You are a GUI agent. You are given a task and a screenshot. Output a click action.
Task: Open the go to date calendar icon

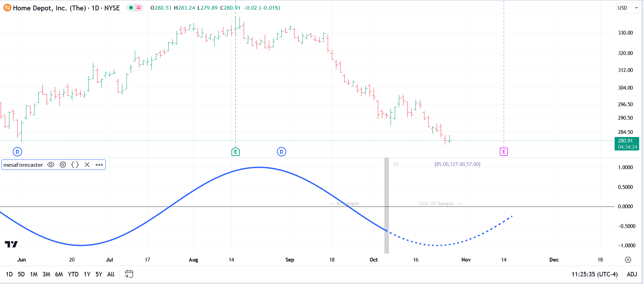129,274
